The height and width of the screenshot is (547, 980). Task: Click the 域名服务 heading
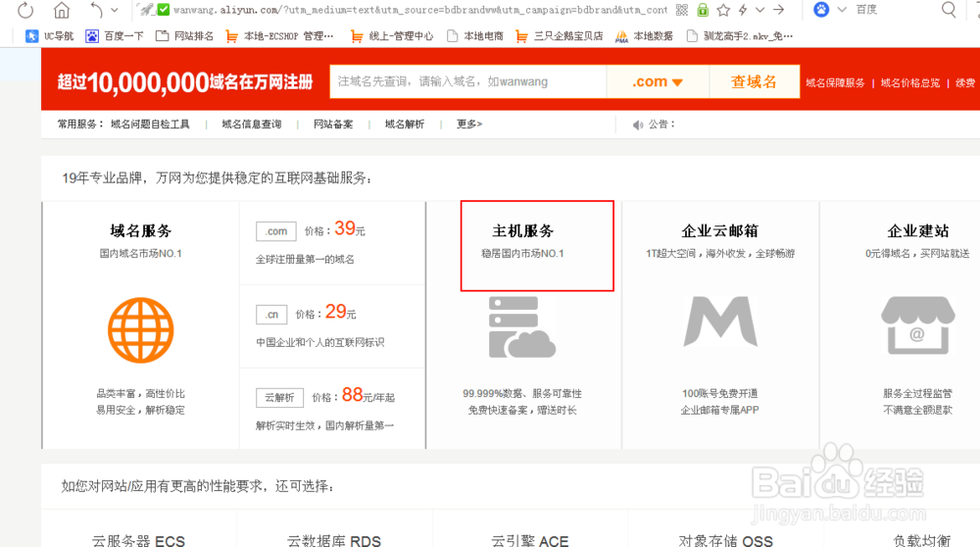(x=140, y=231)
